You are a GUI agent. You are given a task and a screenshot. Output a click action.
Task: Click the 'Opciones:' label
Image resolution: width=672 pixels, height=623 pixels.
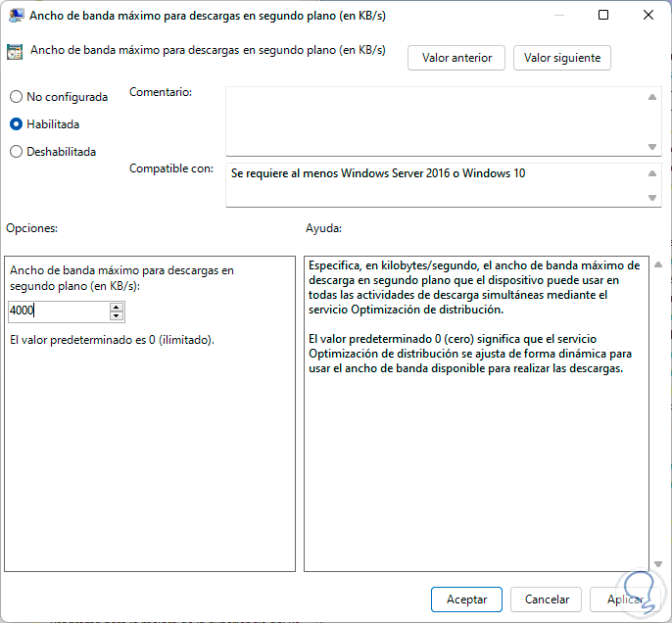point(31,228)
